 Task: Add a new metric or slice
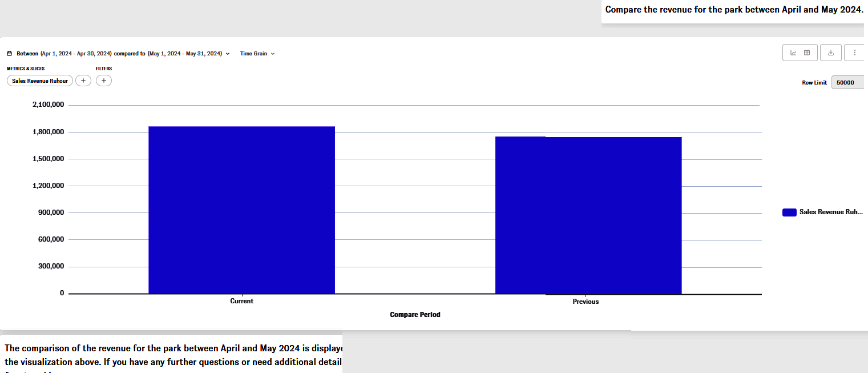(x=83, y=81)
